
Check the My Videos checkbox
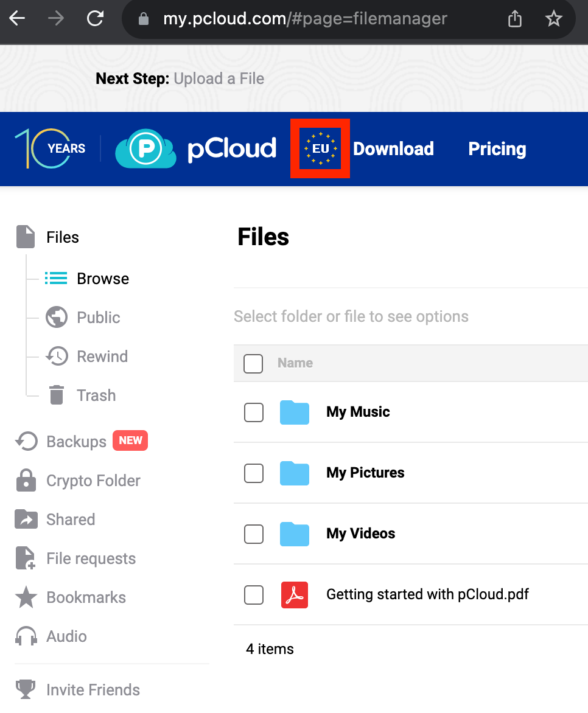pos(254,534)
